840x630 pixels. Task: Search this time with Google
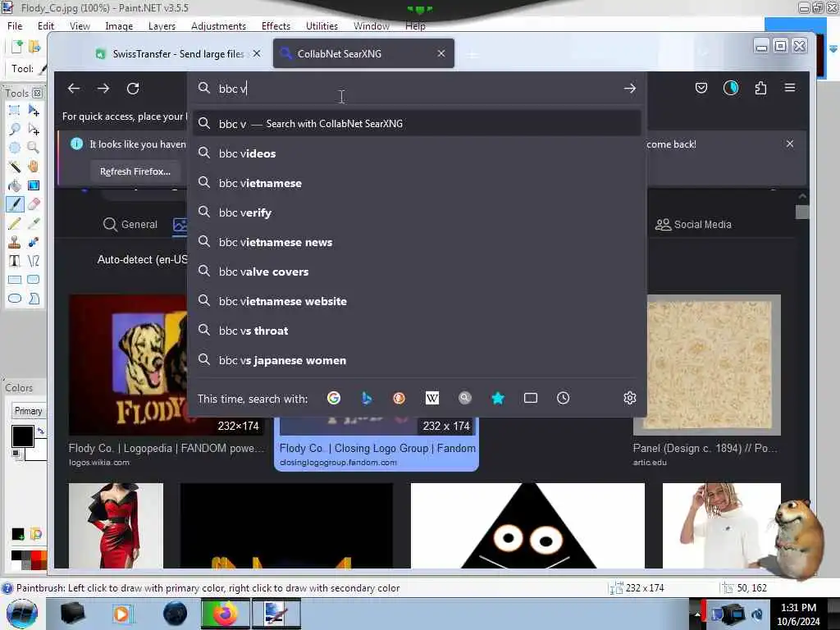point(334,398)
